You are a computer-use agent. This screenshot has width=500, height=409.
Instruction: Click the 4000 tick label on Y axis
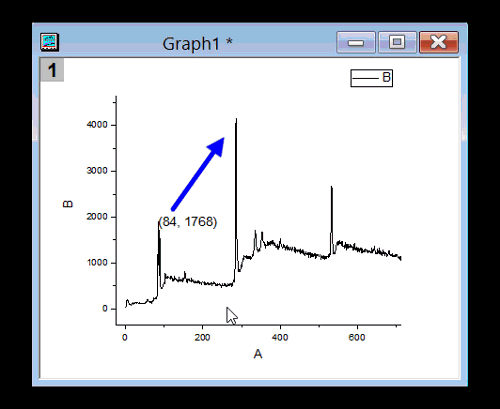coord(97,125)
